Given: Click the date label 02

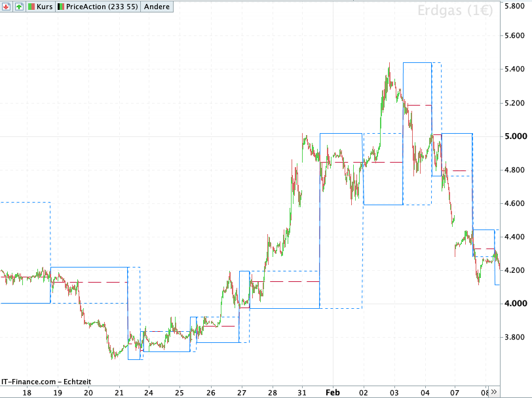Looking at the screenshot, I should click(x=364, y=393).
